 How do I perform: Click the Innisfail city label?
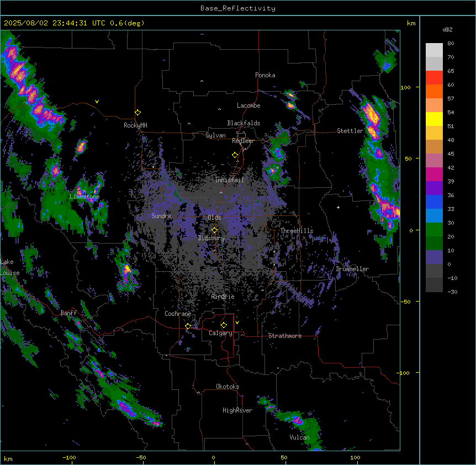pyautogui.click(x=229, y=180)
